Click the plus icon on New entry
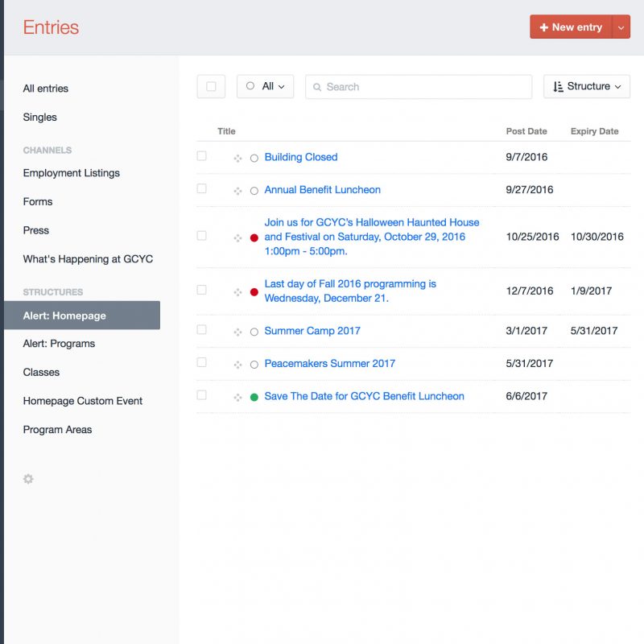This screenshot has width=644, height=644. [x=544, y=27]
